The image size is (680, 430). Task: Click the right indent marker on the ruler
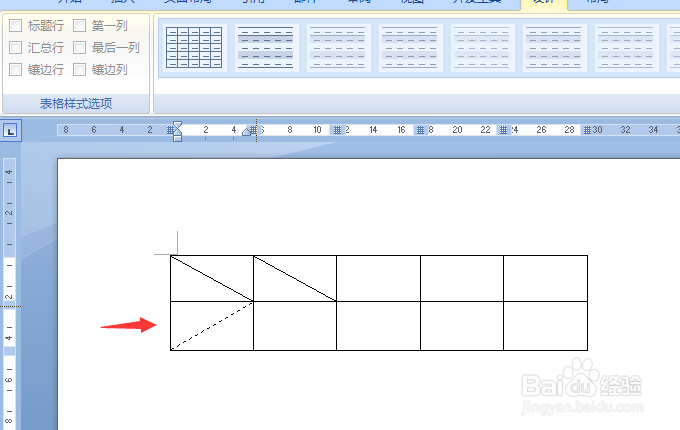click(247, 131)
